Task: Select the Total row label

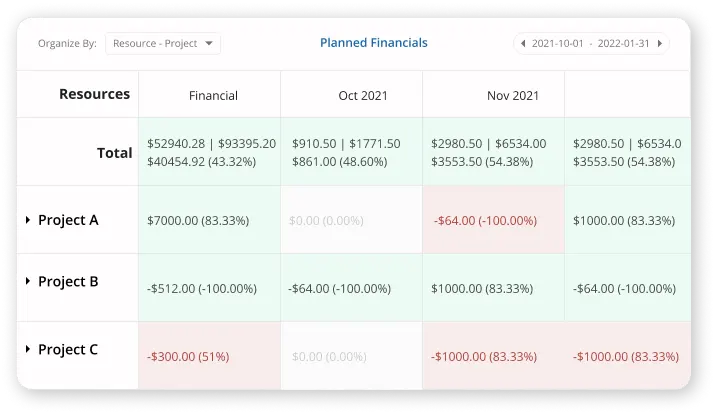Action: 114,153
